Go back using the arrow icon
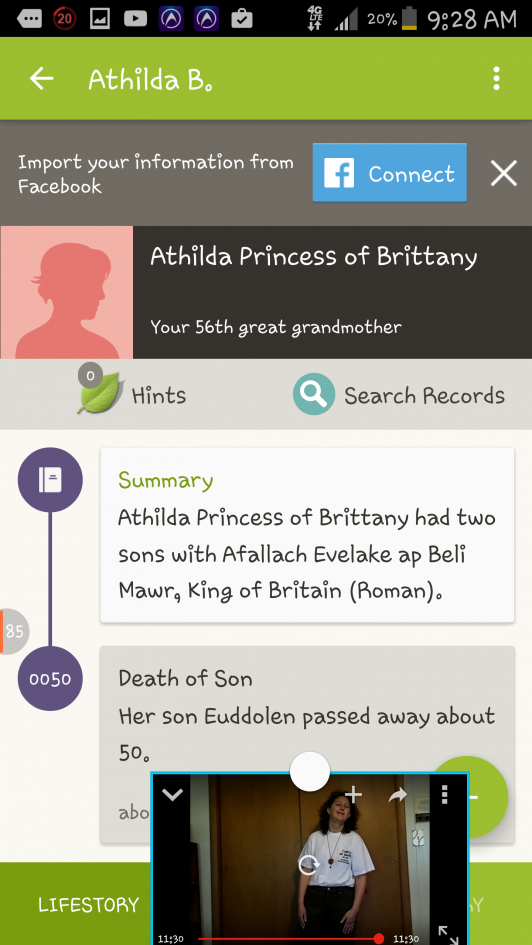Screen dimensions: 532x945 coord(42,78)
